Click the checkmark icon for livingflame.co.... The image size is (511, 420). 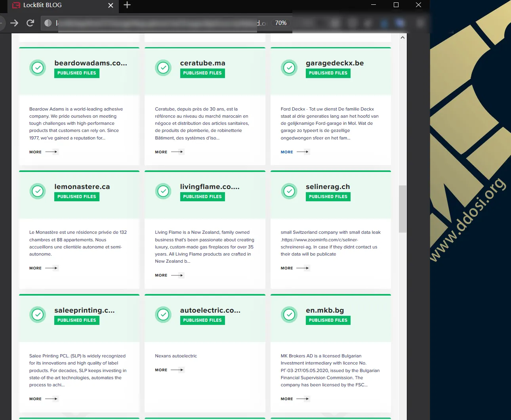click(x=163, y=191)
